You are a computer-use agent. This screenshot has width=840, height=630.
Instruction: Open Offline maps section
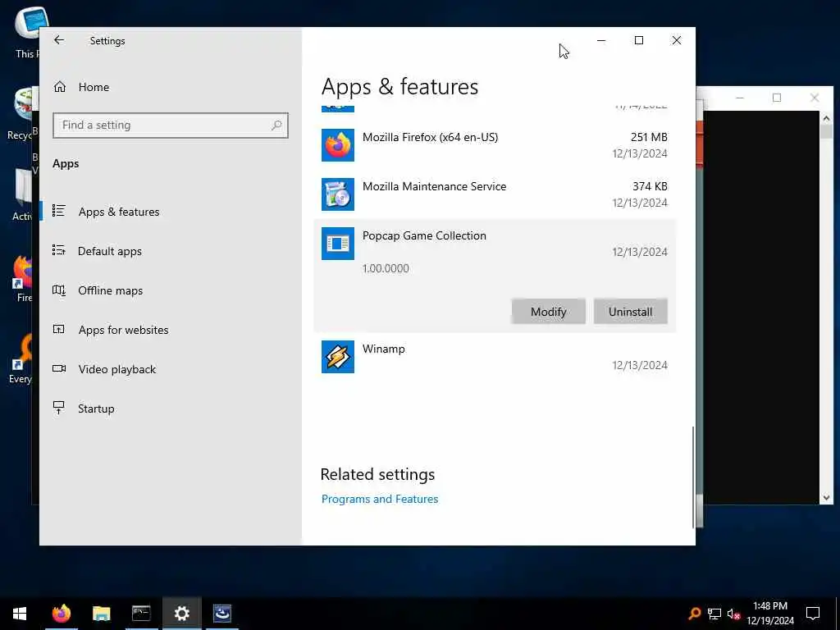(111, 290)
